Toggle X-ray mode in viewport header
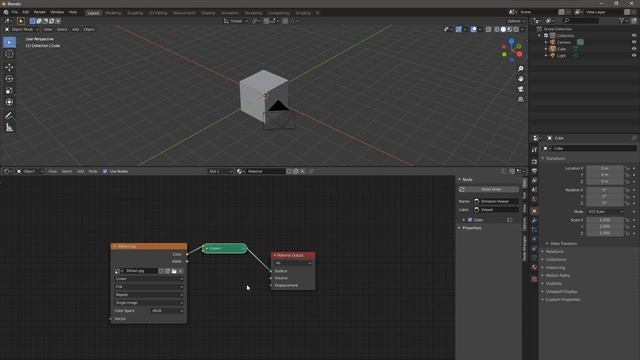 click(x=489, y=29)
